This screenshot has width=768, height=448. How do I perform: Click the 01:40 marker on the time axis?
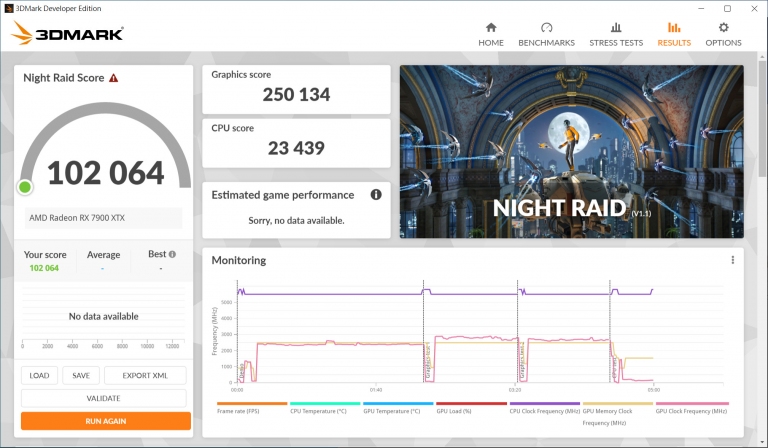pyautogui.click(x=376, y=390)
